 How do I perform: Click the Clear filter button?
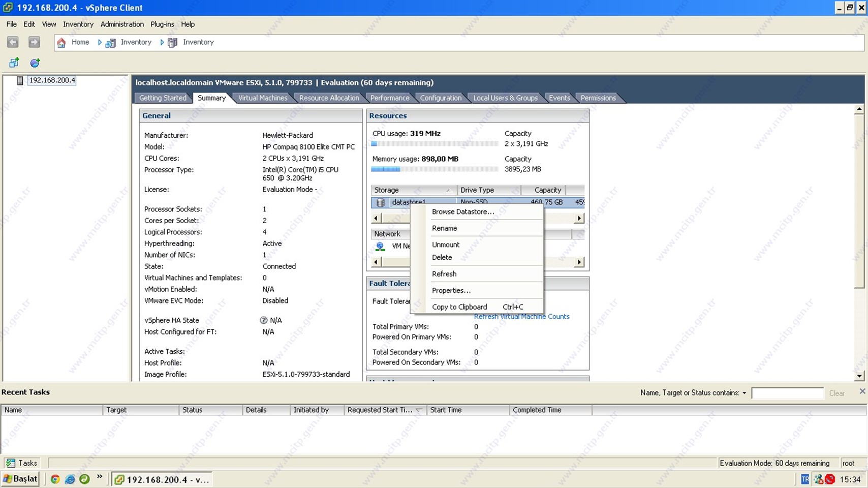tap(836, 393)
